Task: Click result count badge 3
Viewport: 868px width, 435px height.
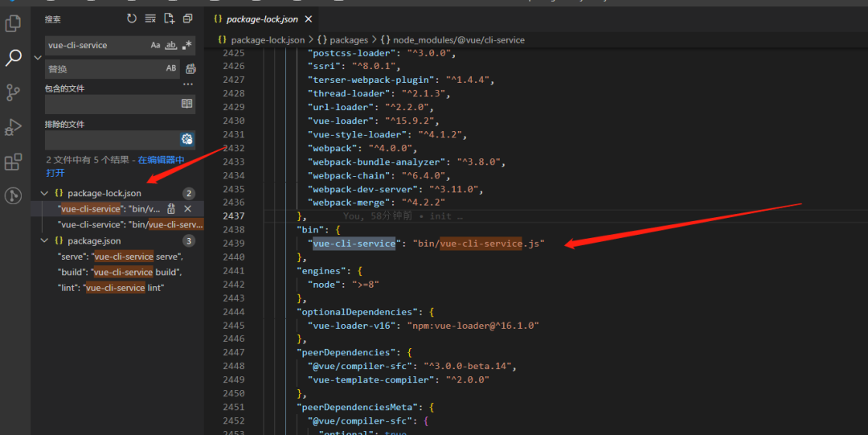Action: coord(189,240)
